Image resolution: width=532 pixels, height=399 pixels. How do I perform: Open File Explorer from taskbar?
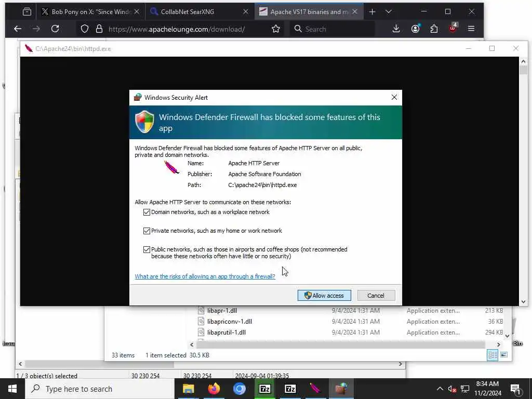[188, 389]
